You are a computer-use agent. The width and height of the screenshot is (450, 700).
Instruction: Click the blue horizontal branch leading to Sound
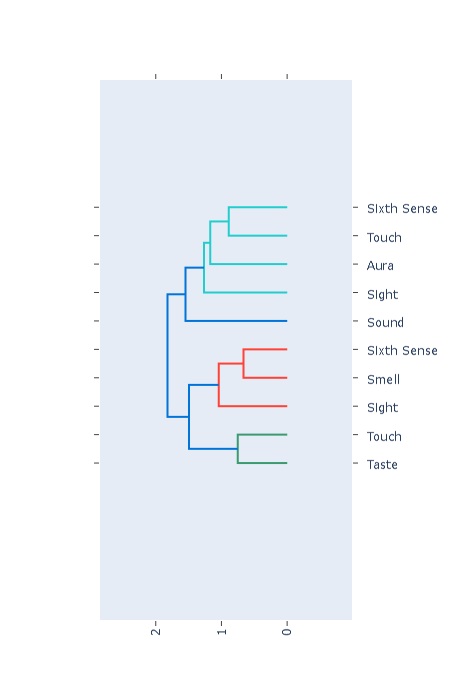pyautogui.click(x=236, y=321)
